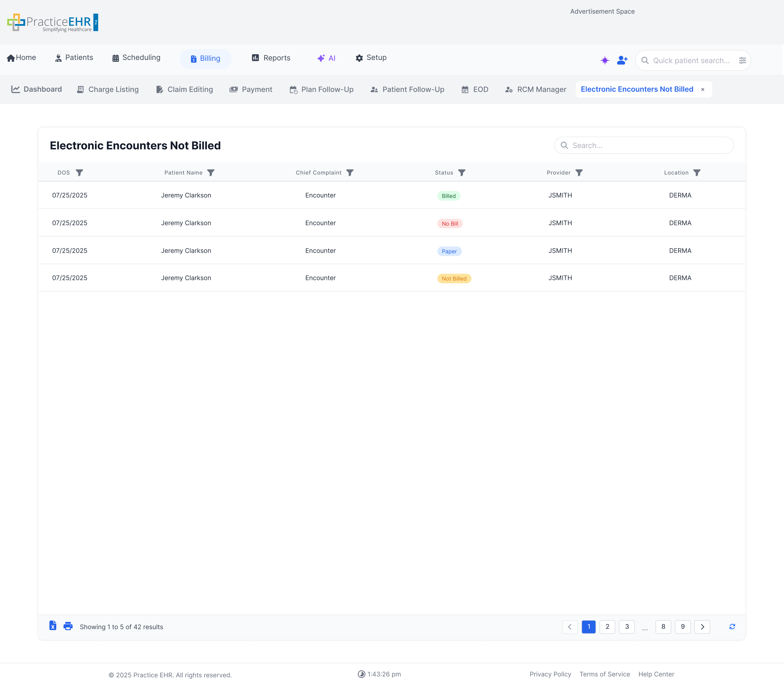Open quick patient search filter options

pyautogui.click(x=743, y=60)
